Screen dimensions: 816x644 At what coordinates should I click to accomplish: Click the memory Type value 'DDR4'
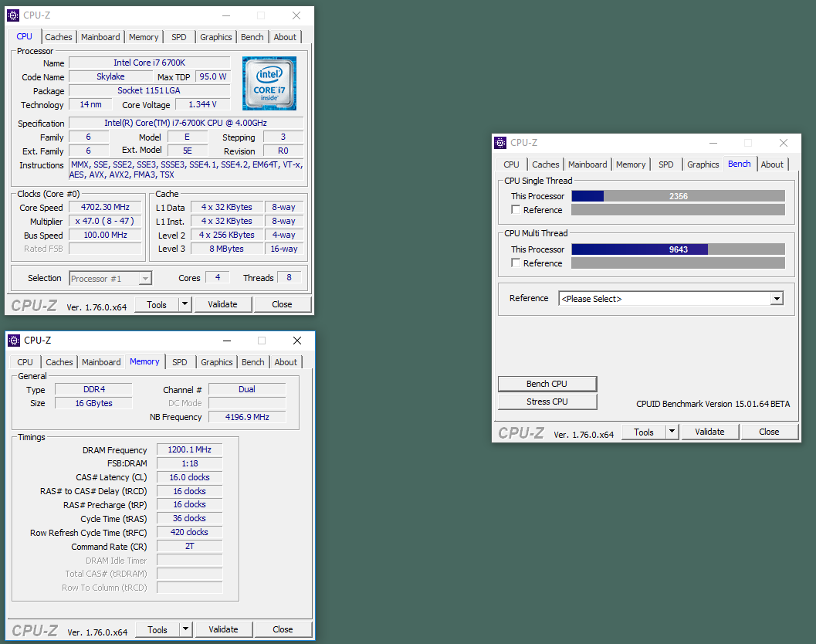(93, 389)
